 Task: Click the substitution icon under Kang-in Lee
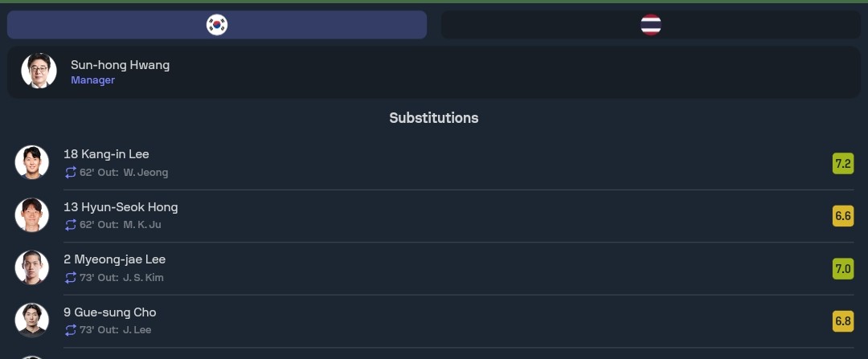coord(71,173)
